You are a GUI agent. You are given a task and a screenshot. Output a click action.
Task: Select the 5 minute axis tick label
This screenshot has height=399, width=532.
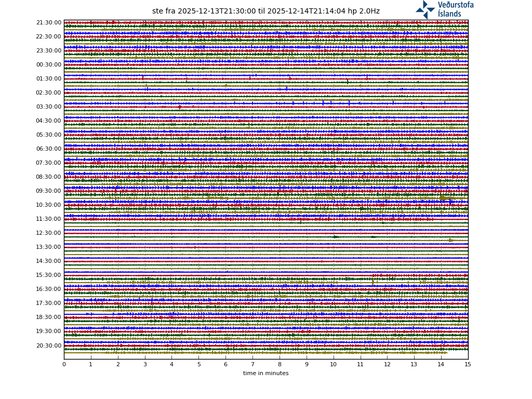point(198,365)
